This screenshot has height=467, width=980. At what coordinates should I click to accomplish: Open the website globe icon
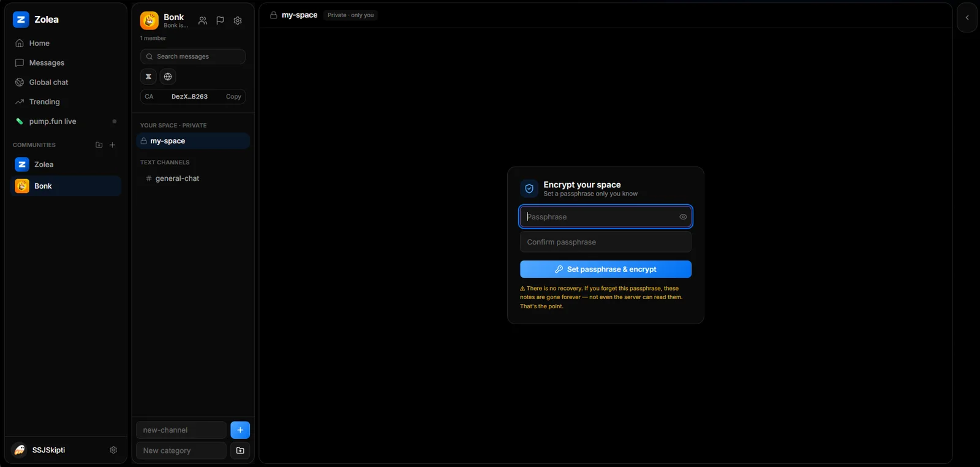pyautogui.click(x=168, y=77)
